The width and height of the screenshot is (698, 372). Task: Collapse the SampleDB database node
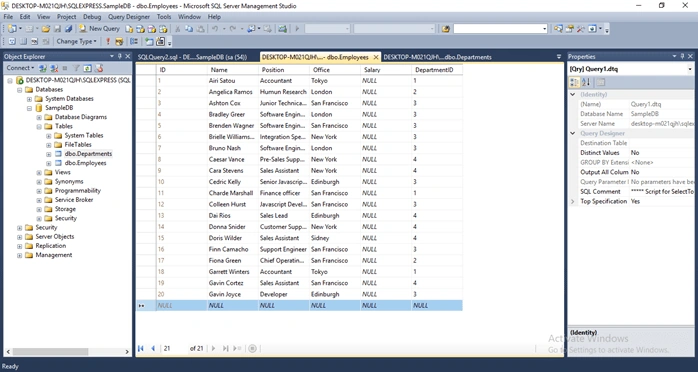coord(29,108)
